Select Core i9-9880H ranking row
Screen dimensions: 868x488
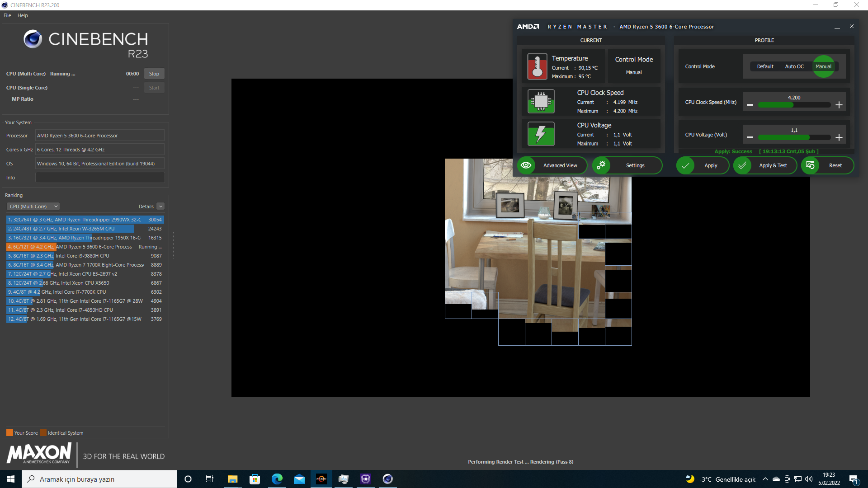(x=85, y=256)
